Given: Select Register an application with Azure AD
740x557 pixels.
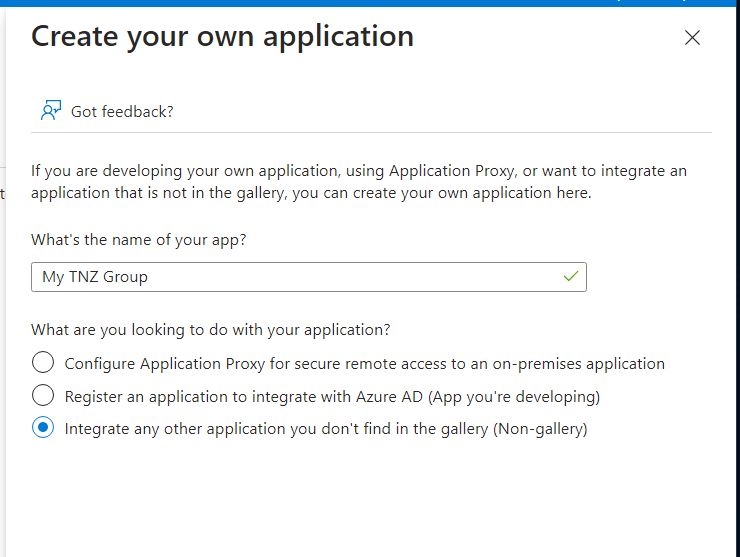Looking at the screenshot, I should click(x=43, y=395).
